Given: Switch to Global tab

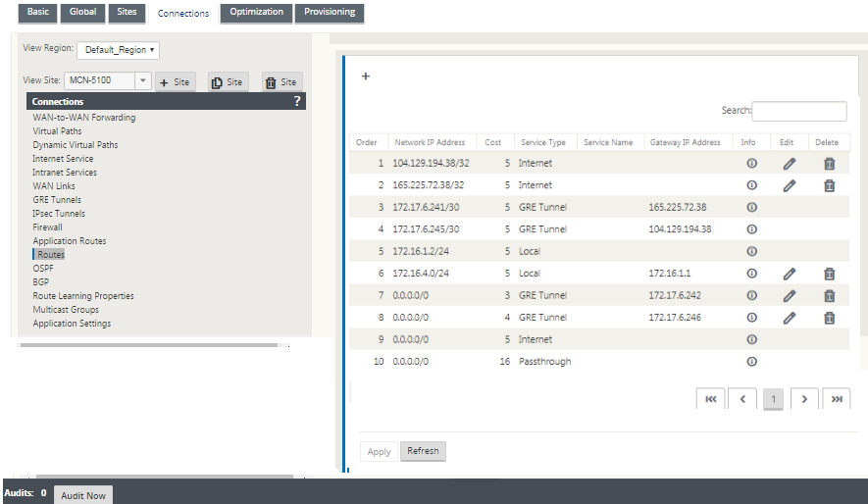Looking at the screenshot, I should [x=82, y=13].
